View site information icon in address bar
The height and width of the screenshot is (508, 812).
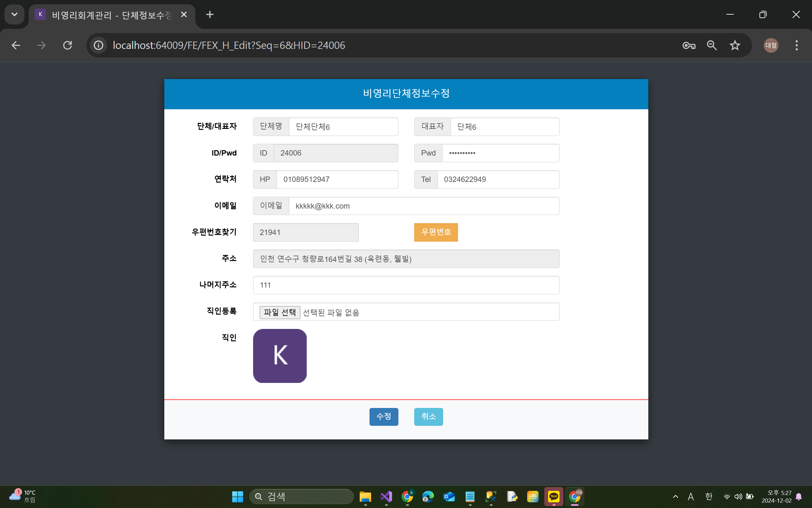click(98, 45)
